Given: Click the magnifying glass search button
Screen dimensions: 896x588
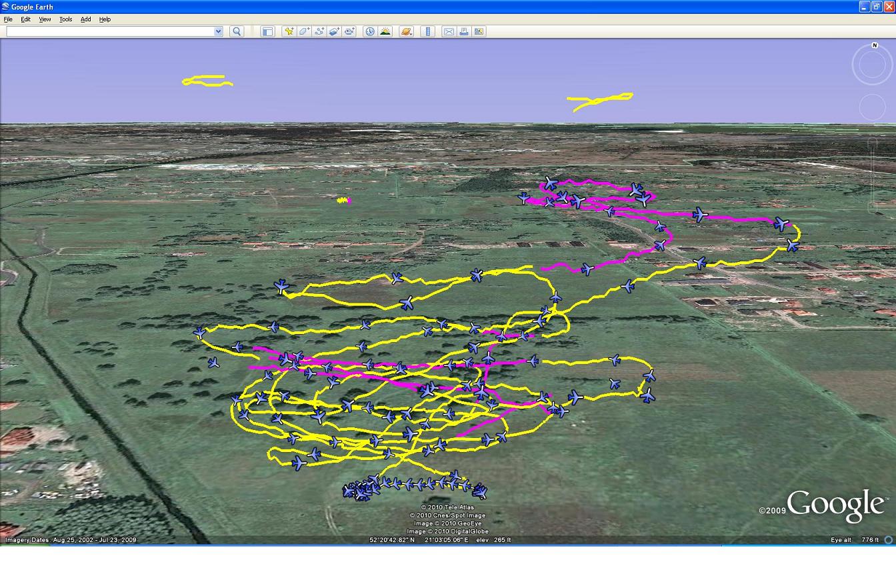Looking at the screenshot, I should pos(236,31).
